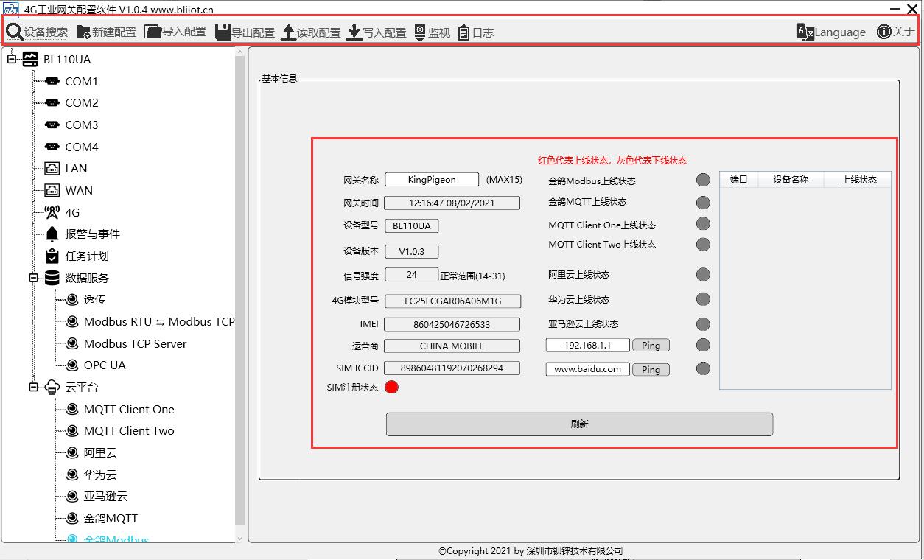Select COM2 port in the tree
This screenshot has height=560, width=924.
81,103
